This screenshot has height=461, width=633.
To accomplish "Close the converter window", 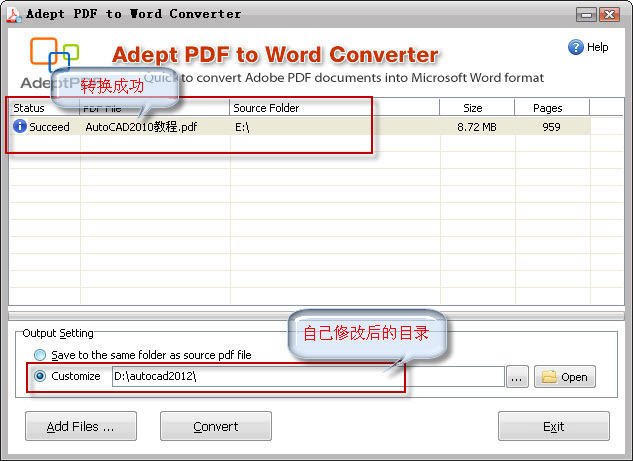I will tap(609, 15).
